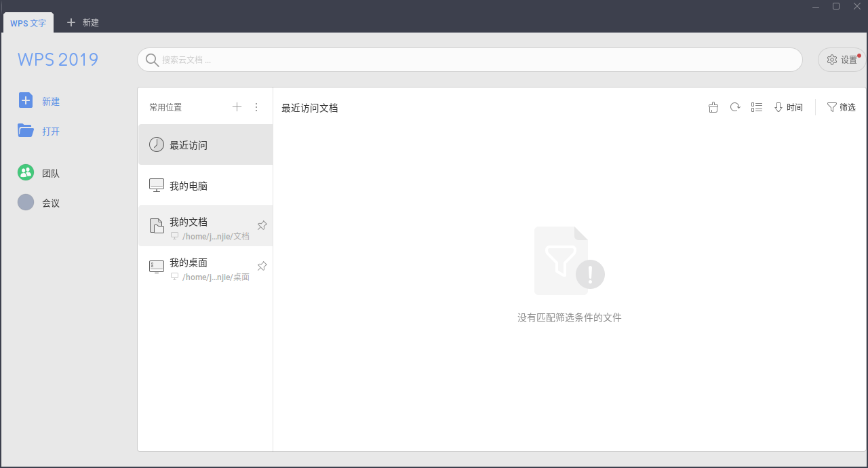Focus the 搜索云文档 search field
868x468 pixels.
(x=469, y=60)
